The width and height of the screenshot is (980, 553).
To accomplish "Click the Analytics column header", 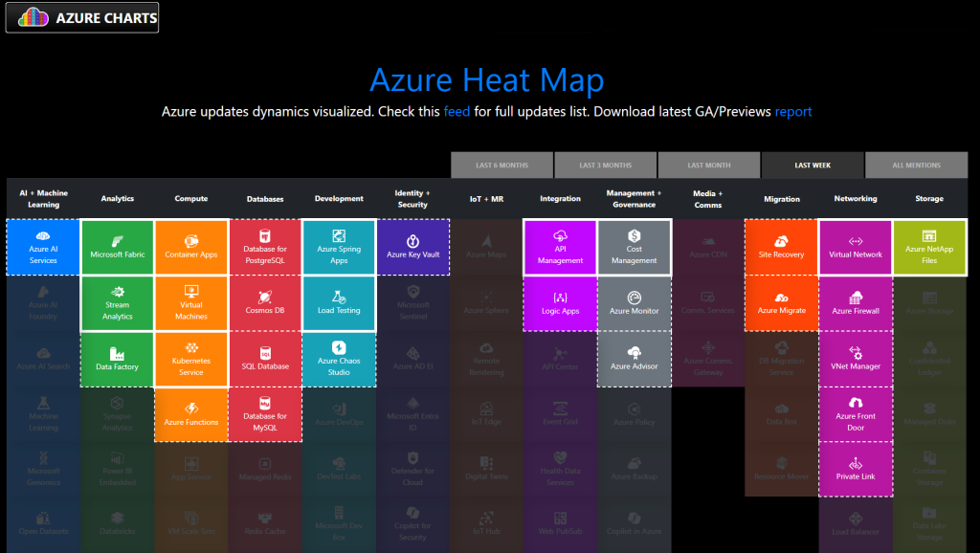I will pyautogui.click(x=117, y=199).
